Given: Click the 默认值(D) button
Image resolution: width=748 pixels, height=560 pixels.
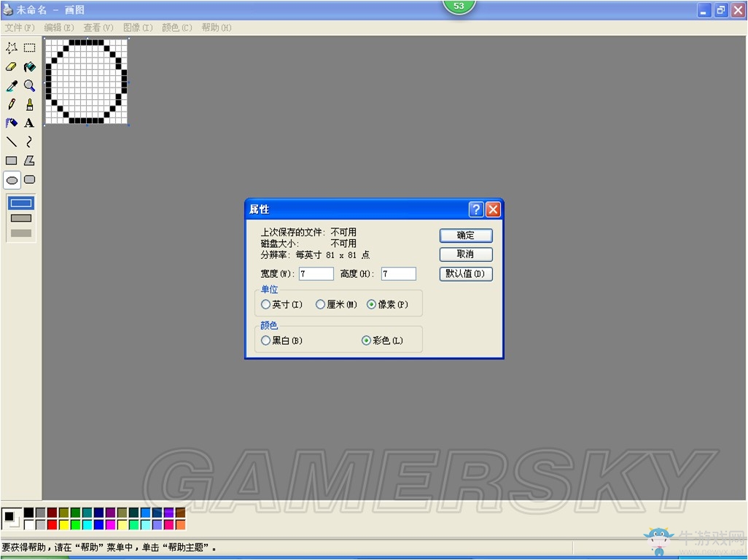Looking at the screenshot, I should click(x=466, y=273).
